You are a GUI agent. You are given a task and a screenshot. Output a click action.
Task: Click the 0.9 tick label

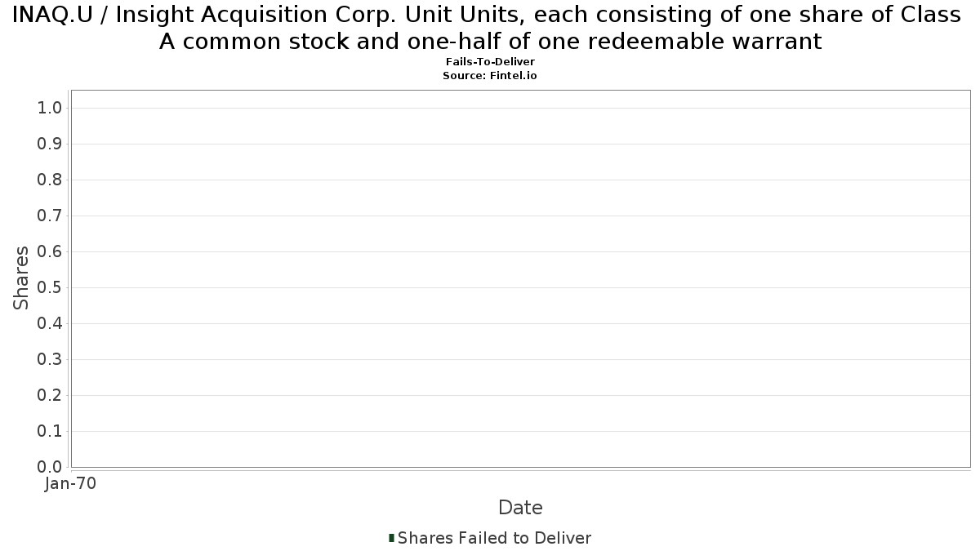(51, 144)
